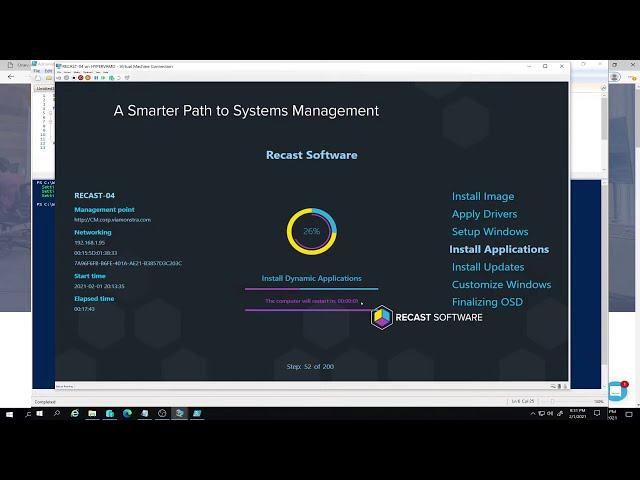Open the taskbar network tray icon
Viewport: 640px width, 480px height.
coord(541,413)
